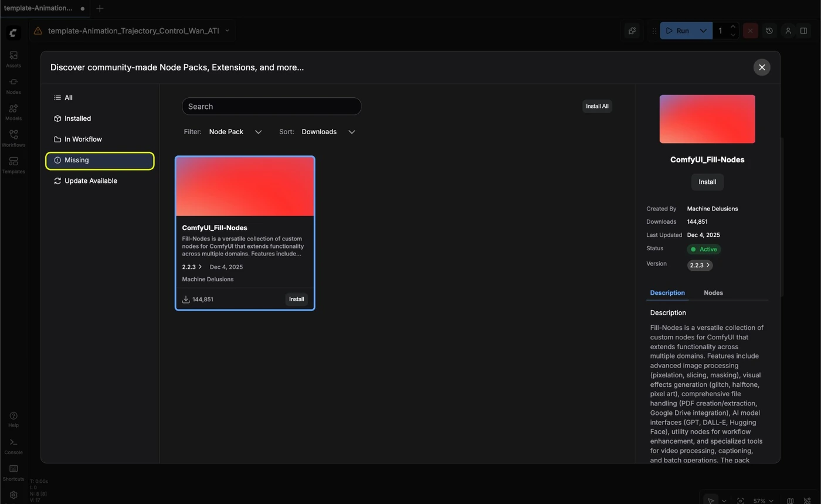Open the Console panel icon
This screenshot has width=821, height=504.
coord(13,446)
